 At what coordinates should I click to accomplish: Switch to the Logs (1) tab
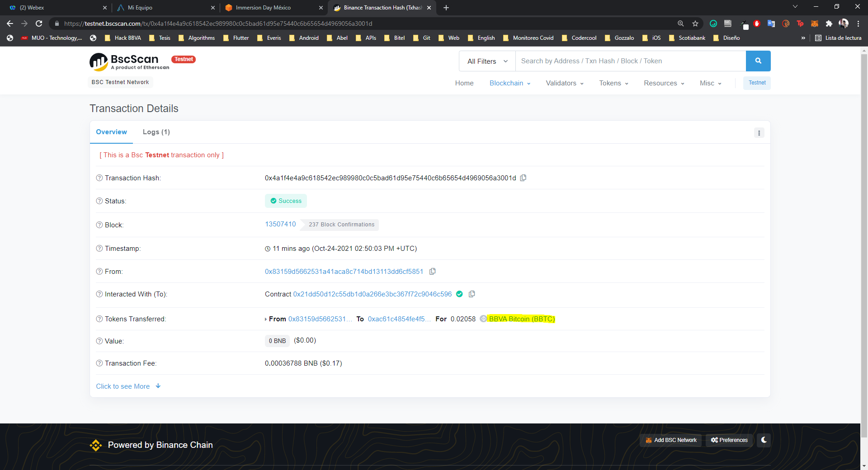click(x=156, y=132)
